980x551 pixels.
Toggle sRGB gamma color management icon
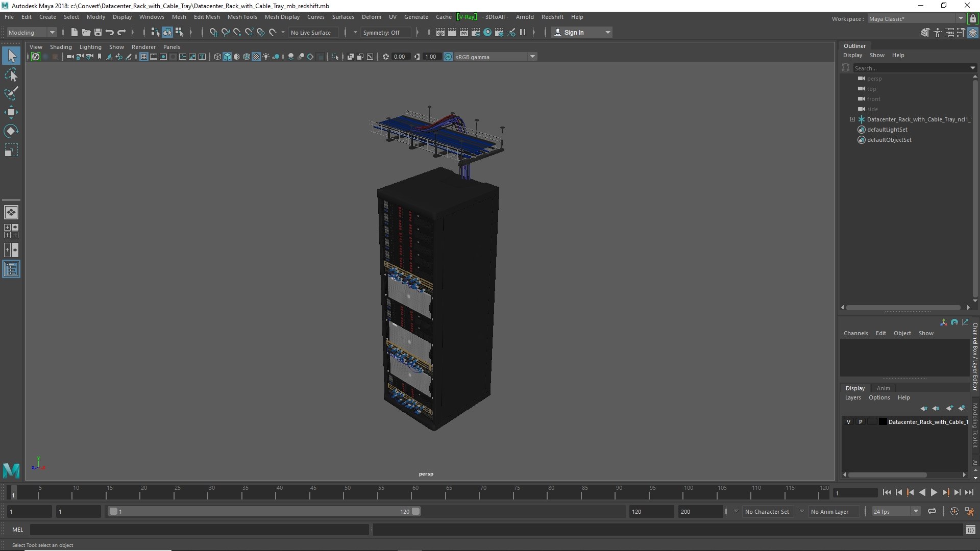(448, 57)
